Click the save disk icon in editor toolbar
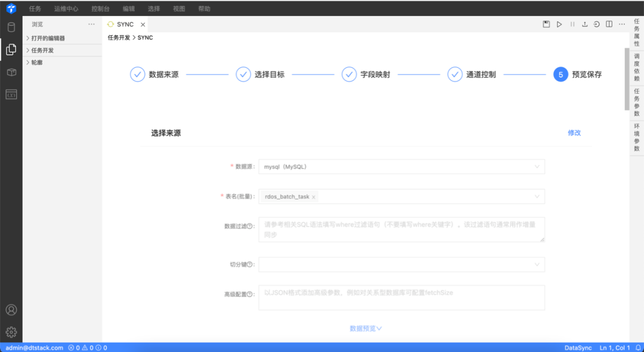This screenshot has height=352, width=644. (546, 24)
